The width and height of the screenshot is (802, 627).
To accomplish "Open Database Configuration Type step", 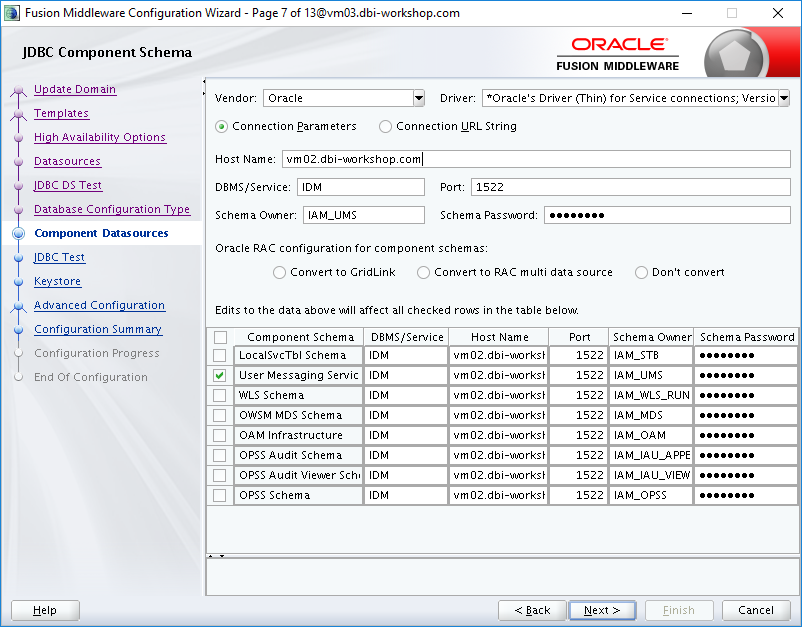I will (112, 210).
